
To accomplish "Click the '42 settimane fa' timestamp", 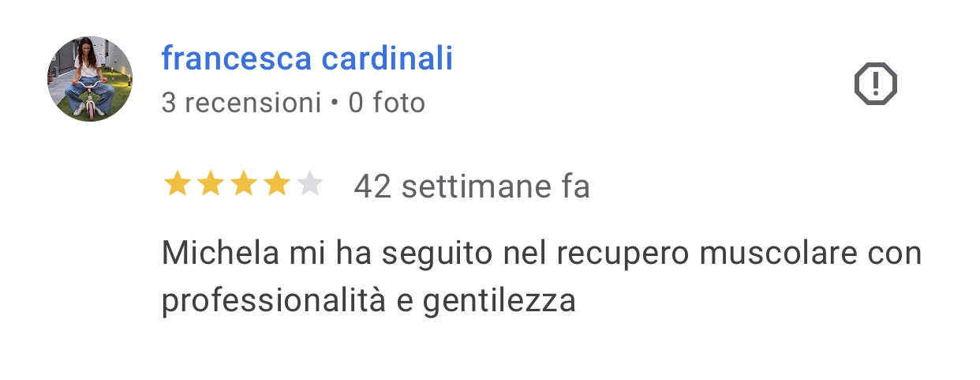I will click(x=472, y=186).
